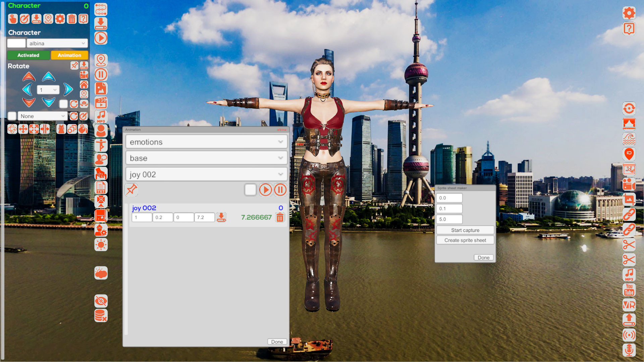Screen dimensions: 644x362
Task: Select the base animation dropdown
Action: (205, 158)
